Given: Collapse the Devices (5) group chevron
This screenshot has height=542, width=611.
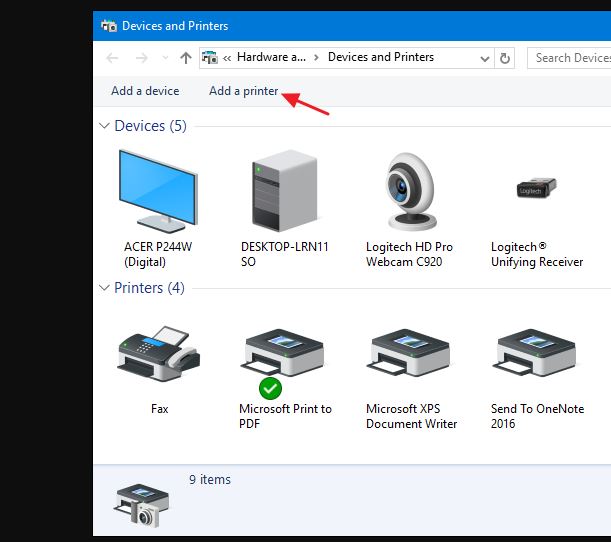Looking at the screenshot, I should click(104, 126).
